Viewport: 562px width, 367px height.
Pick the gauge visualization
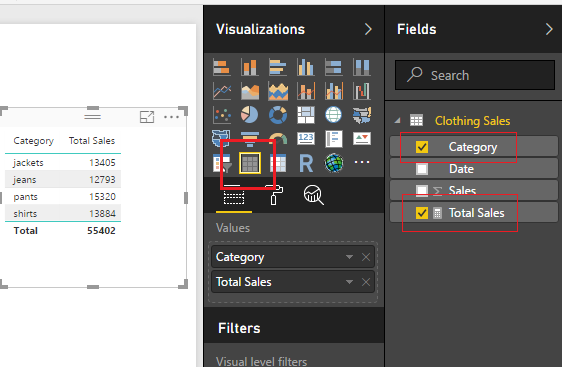click(278, 139)
